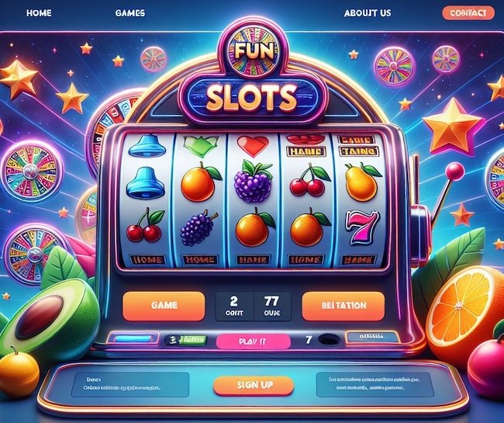This screenshot has width=504, height=423.
Task: Click the FUN wheel logo at top
Action: coord(253,51)
